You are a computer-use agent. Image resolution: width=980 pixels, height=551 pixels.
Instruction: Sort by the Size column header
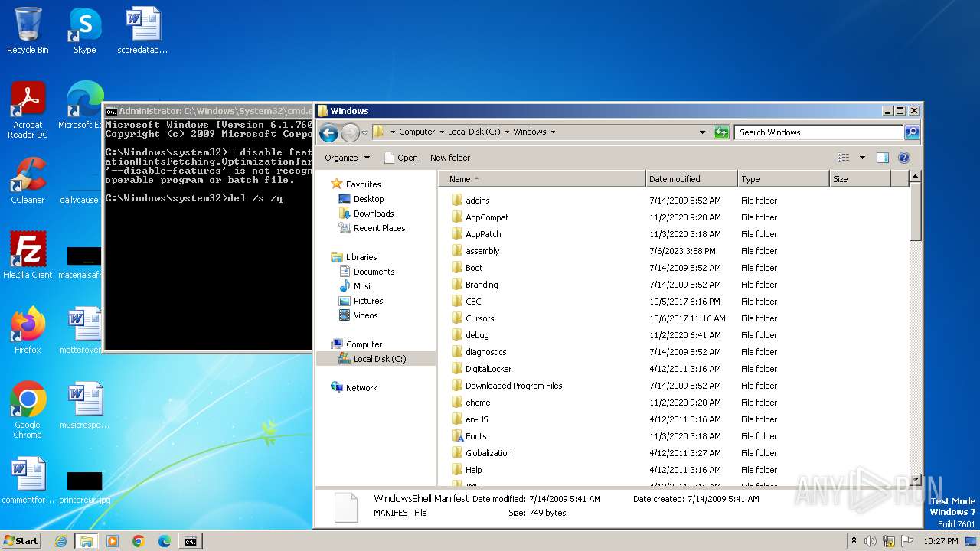coord(860,179)
